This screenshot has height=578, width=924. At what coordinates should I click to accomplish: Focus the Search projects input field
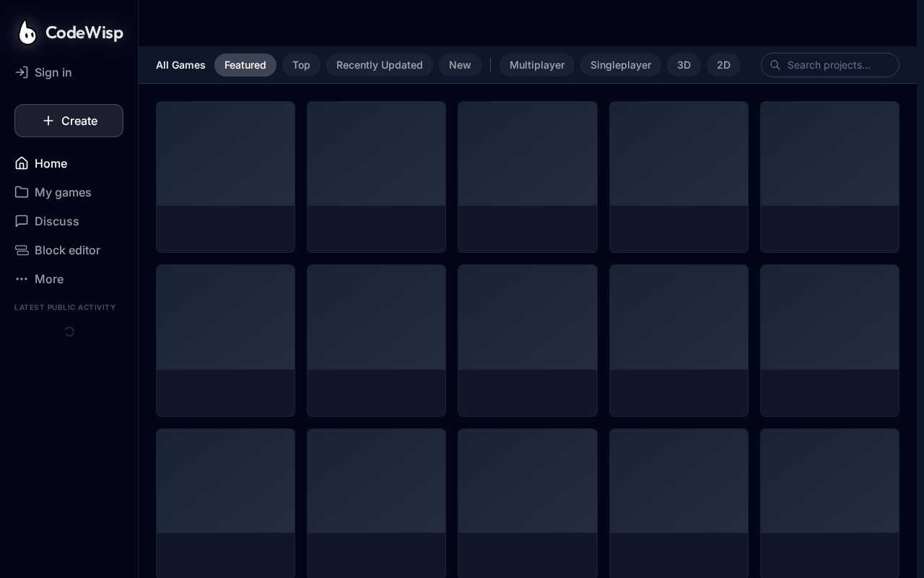coord(837,65)
